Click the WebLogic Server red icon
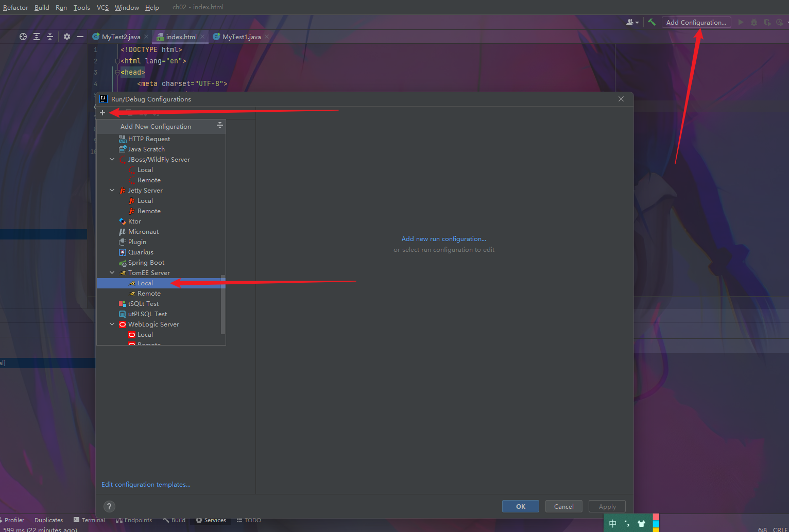789x532 pixels. (123, 324)
